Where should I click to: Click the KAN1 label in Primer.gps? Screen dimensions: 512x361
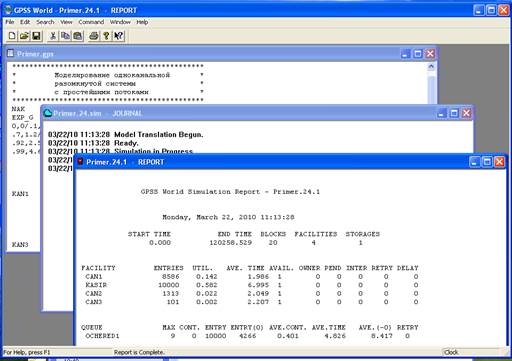tap(20, 194)
